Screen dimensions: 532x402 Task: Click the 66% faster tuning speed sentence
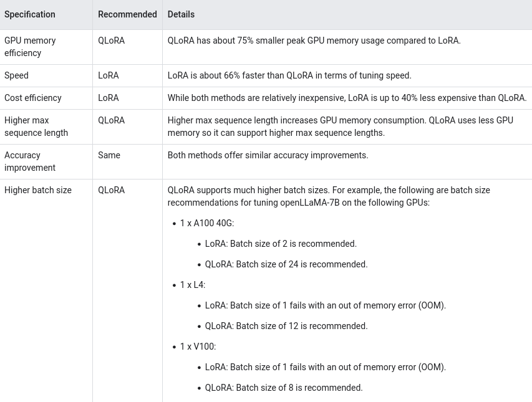[x=289, y=75]
